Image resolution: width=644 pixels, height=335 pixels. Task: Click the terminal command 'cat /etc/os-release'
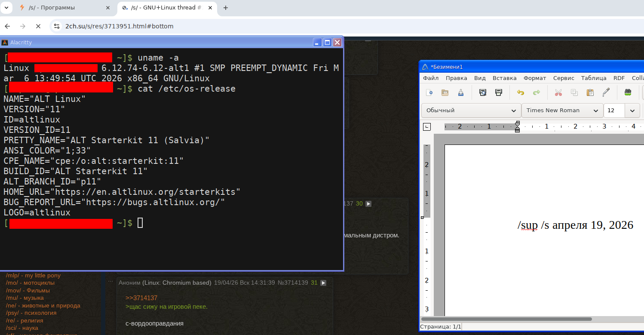187,89
